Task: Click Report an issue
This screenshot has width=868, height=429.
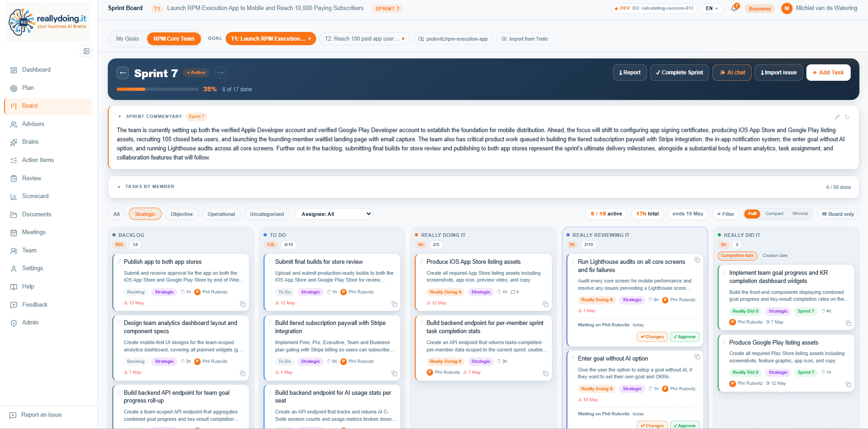Action: [x=41, y=415]
